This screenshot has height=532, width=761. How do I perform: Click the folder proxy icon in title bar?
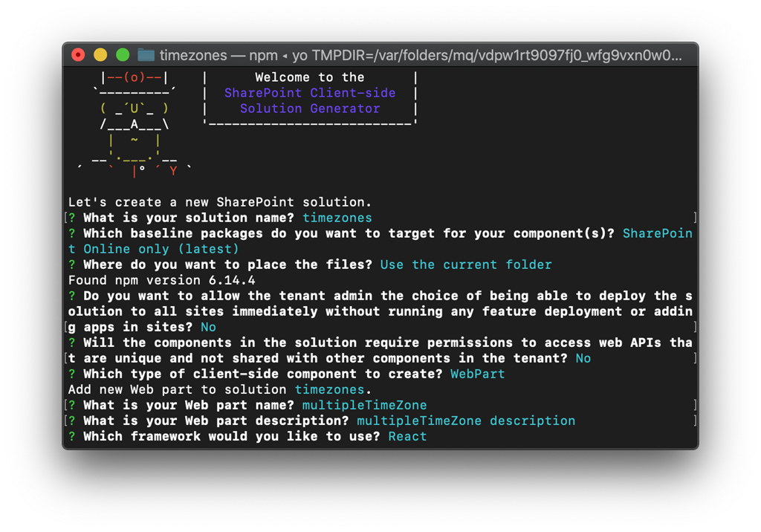pyautogui.click(x=146, y=55)
